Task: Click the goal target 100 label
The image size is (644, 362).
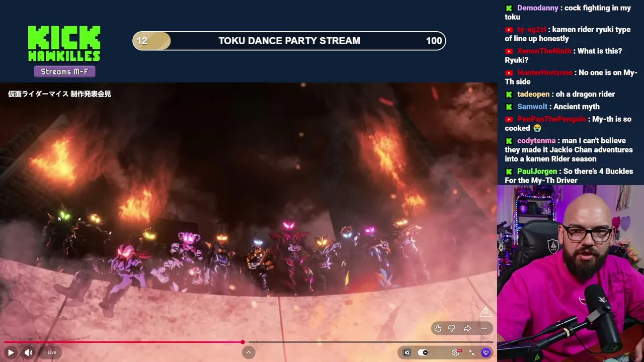Action: [x=434, y=41]
